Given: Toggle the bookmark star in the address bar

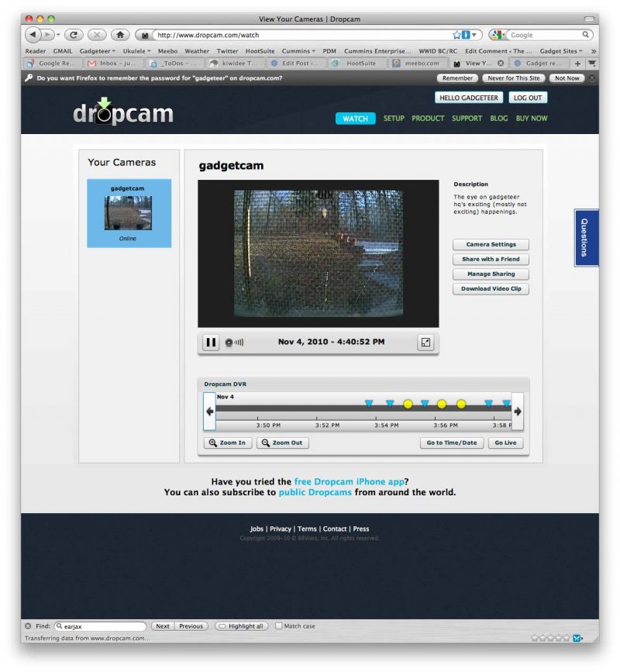Looking at the screenshot, I should click(457, 34).
